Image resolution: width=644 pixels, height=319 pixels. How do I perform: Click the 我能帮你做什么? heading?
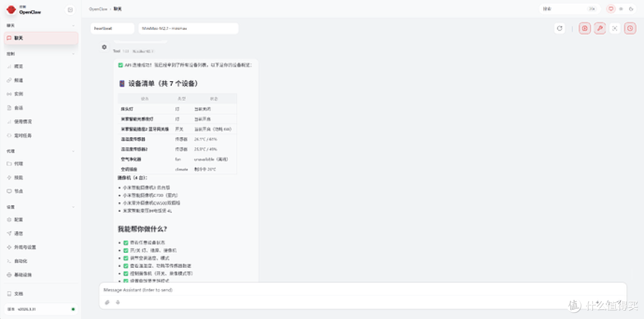[142, 229]
